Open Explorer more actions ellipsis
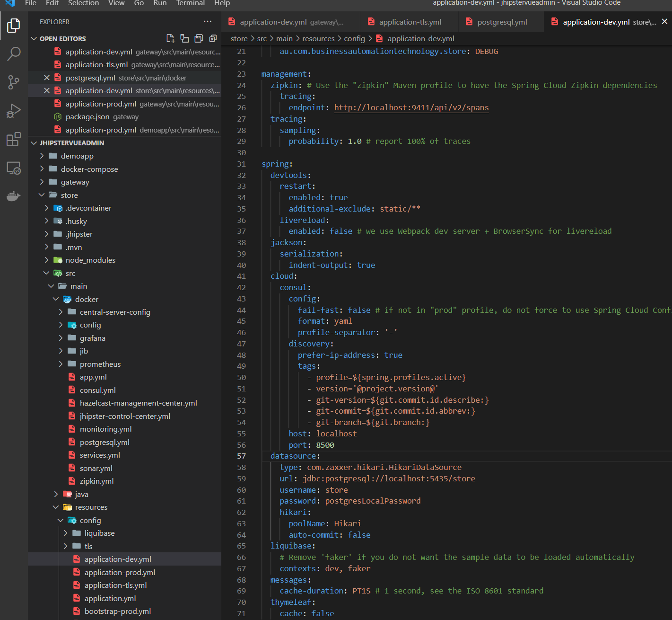 [x=208, y=22]
